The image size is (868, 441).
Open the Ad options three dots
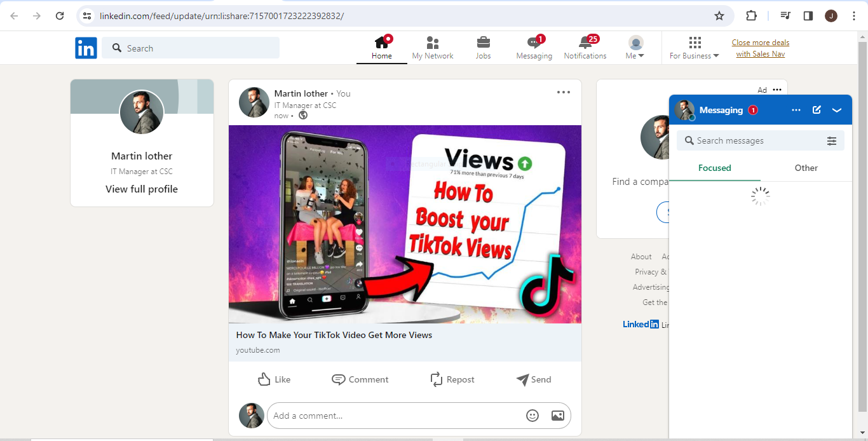pyautogui.click(x=777, y=90)
